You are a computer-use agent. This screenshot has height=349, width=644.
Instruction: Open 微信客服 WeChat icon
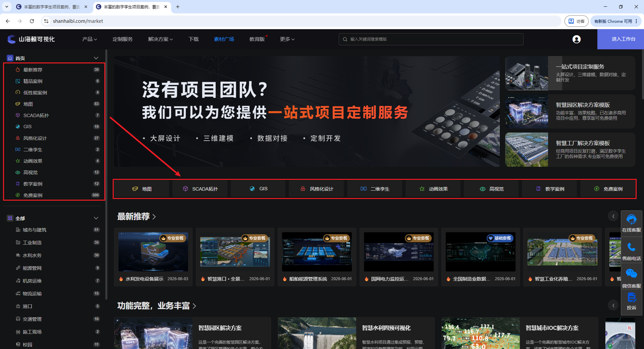pyautogui.click(x=631, y=274)
